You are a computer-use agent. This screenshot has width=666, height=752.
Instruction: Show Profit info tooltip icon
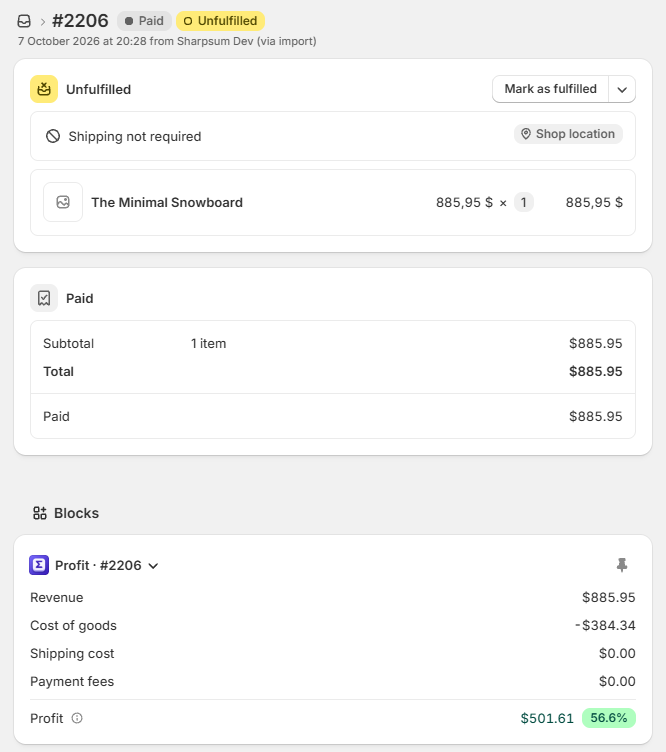[x=77, y=718]
